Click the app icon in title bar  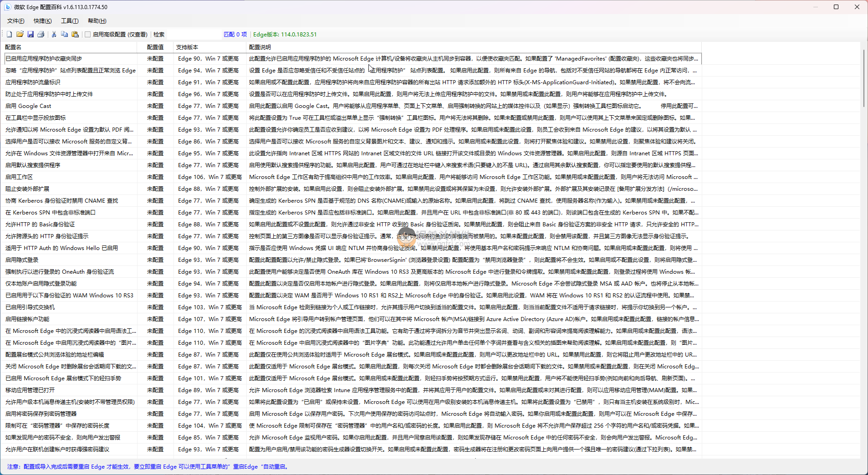[x=7, y=7]
